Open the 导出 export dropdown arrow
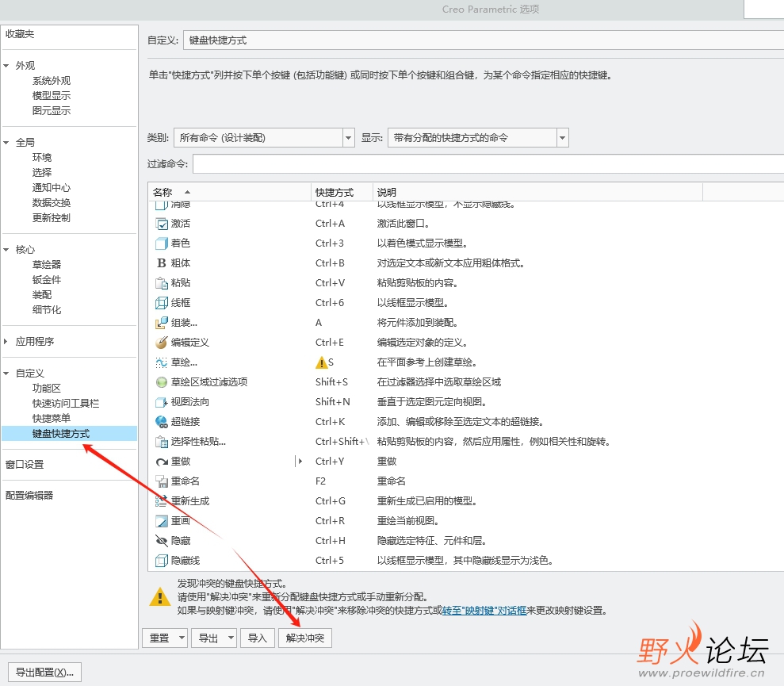This screenshot has height=686, width=784. pos(231,638)
